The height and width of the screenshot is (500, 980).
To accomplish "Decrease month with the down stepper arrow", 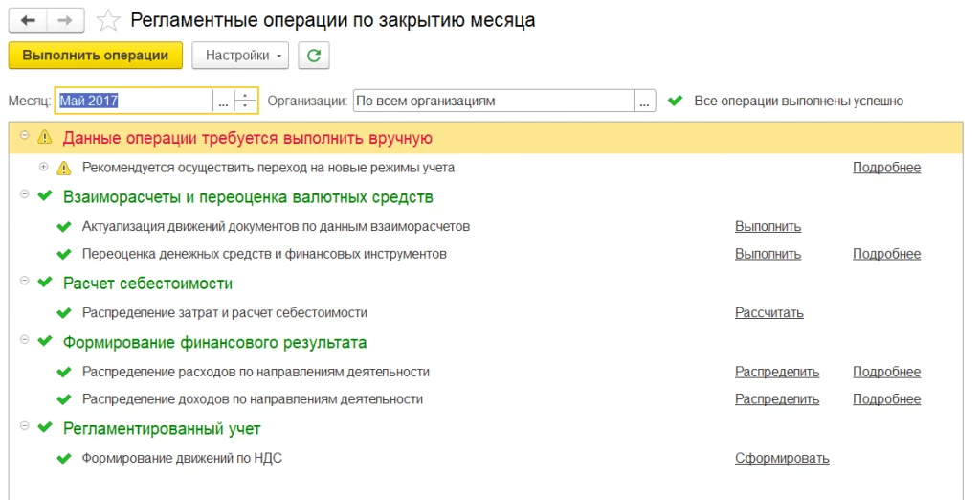I will 246,106.
